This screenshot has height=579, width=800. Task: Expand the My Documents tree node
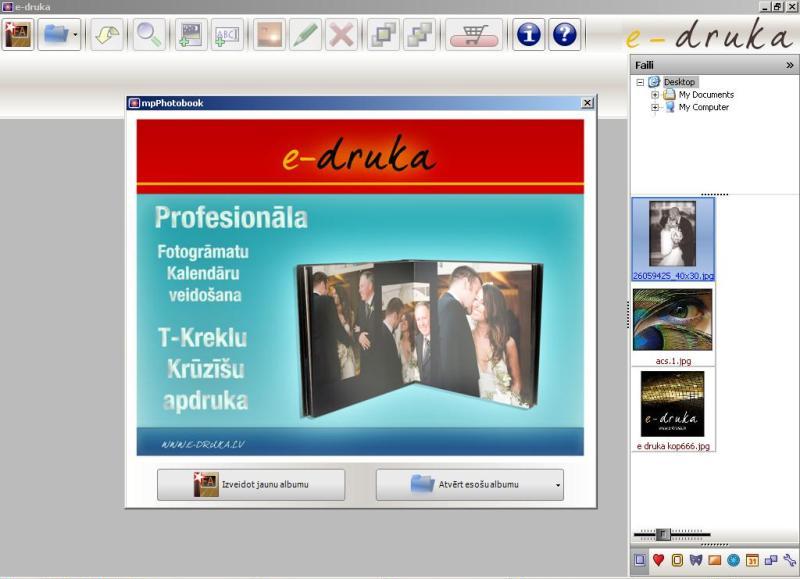(655, 95)
